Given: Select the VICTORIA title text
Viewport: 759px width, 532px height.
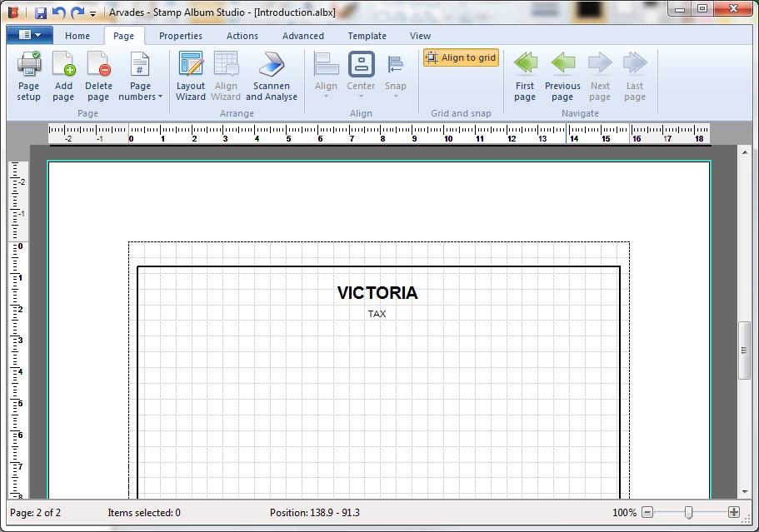Looking at the screenshot, I should click(x=377, y=293).
